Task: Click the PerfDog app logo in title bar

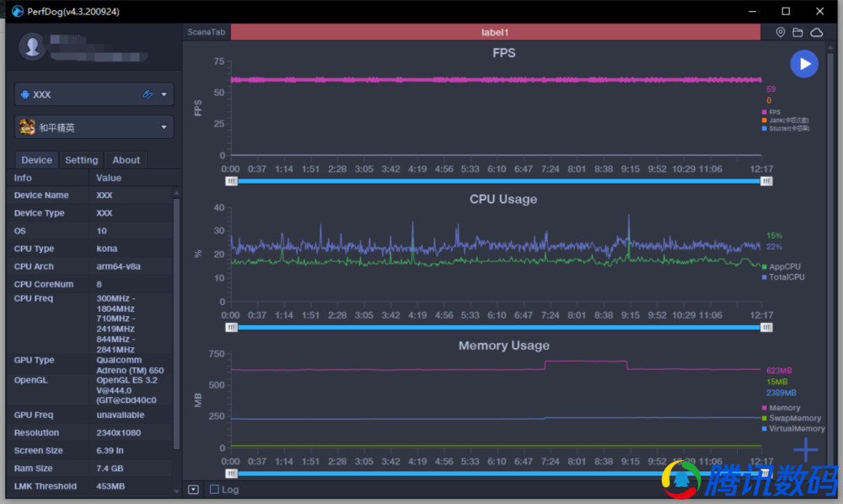Action: pyautogui.click(x=18, y=11)
